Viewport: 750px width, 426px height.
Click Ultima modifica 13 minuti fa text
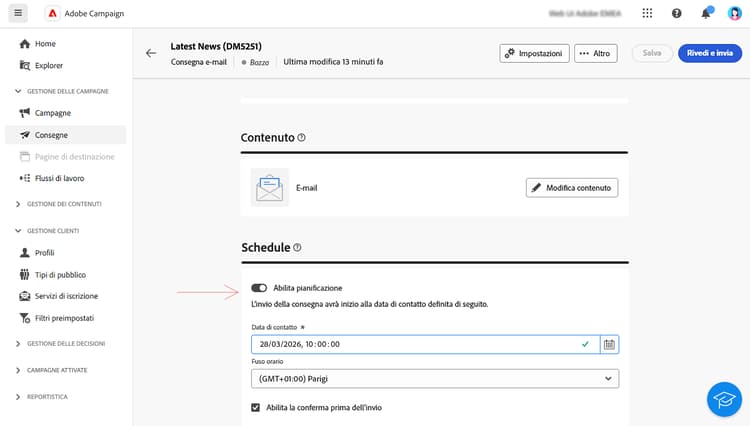tap(333, 62)
